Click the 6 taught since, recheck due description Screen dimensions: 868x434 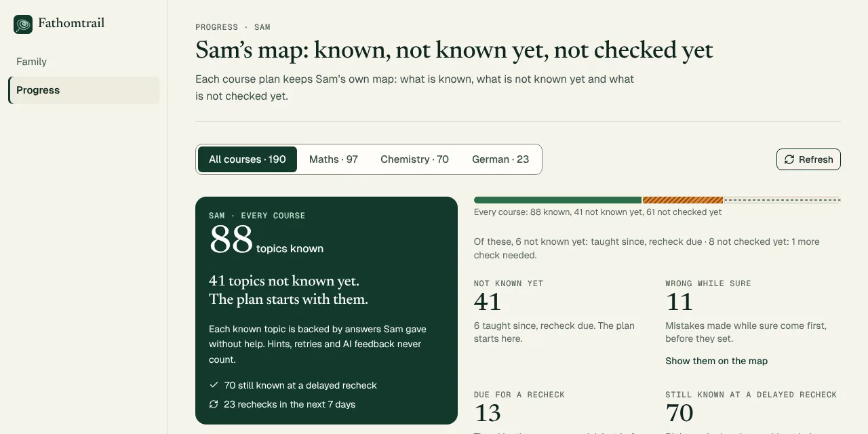[x=554, y=332]
